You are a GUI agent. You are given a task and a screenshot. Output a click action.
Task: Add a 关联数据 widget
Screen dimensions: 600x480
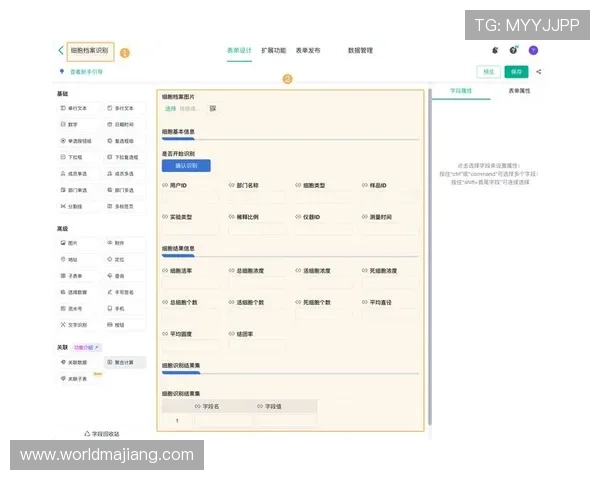78,362
